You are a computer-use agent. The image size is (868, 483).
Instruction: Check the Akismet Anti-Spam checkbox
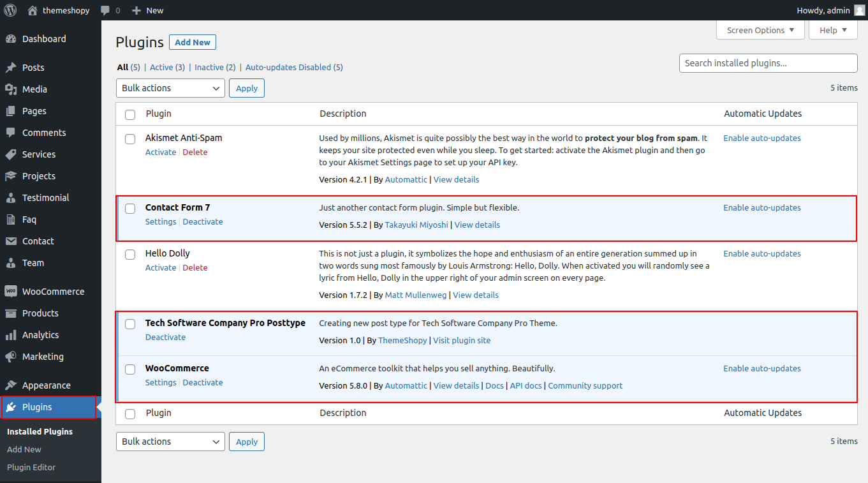pyautogui.click(x=130, y=138)
